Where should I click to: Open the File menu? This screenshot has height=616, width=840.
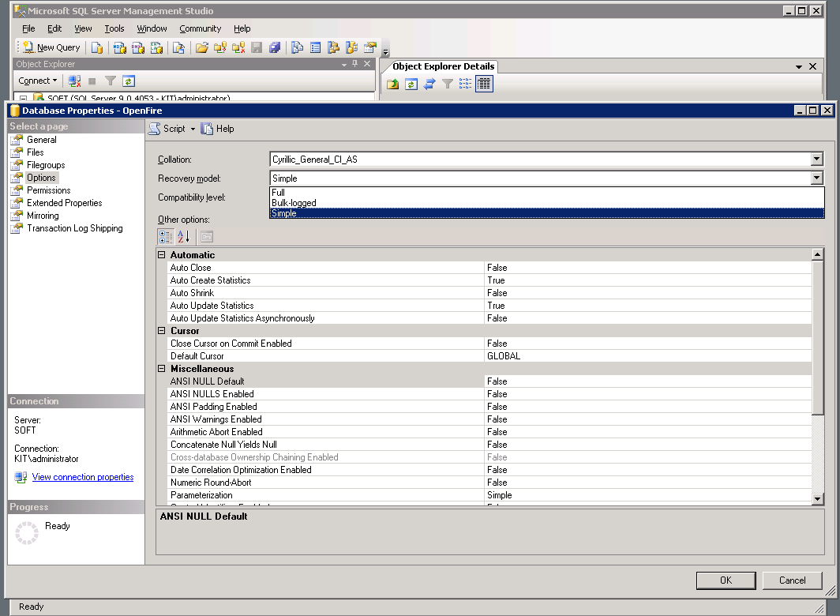coord(28,28)
